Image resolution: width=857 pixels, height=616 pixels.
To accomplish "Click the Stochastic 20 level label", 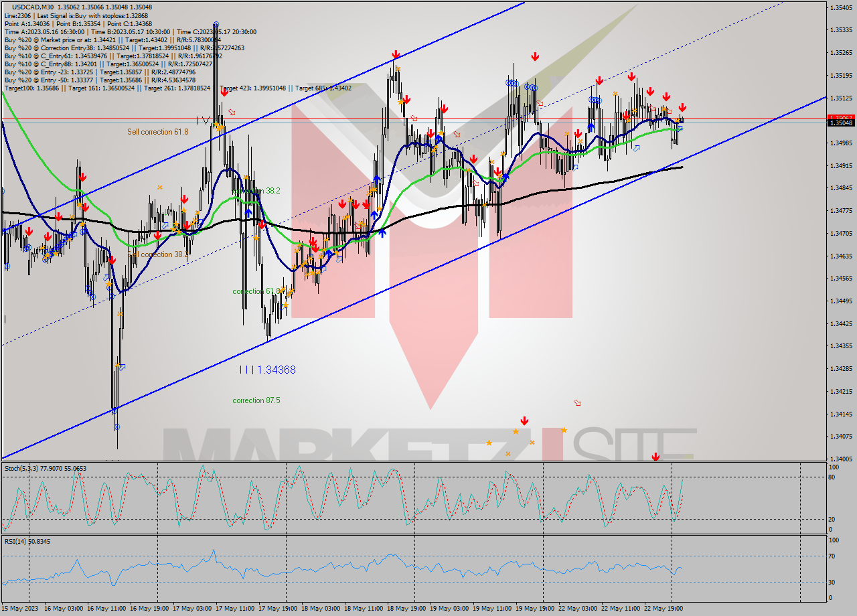I will (832, 520).
